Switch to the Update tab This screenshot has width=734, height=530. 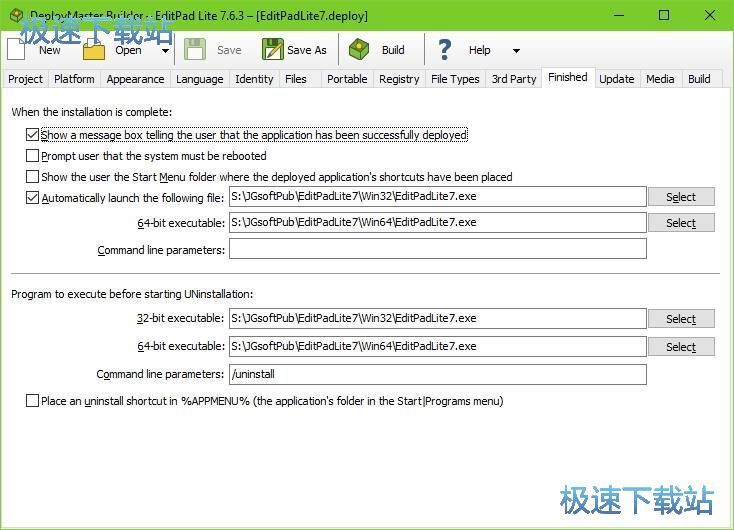point(617,79)
